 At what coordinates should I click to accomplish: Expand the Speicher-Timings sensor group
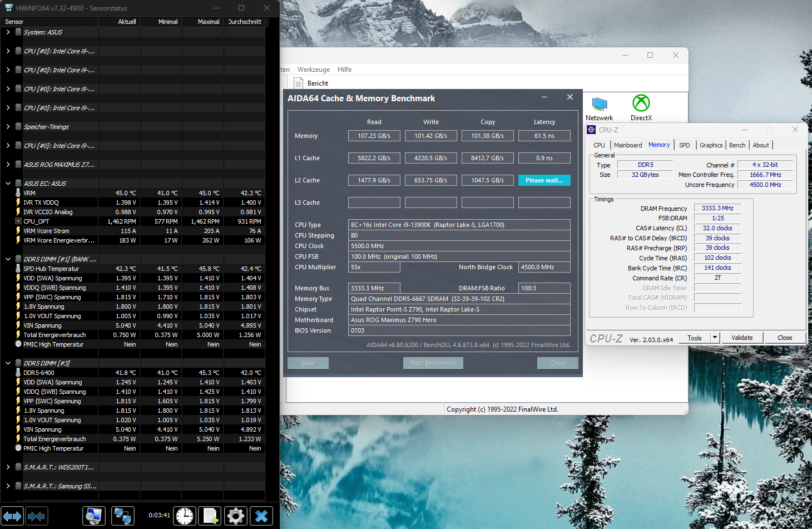click(x=8, y=127)
